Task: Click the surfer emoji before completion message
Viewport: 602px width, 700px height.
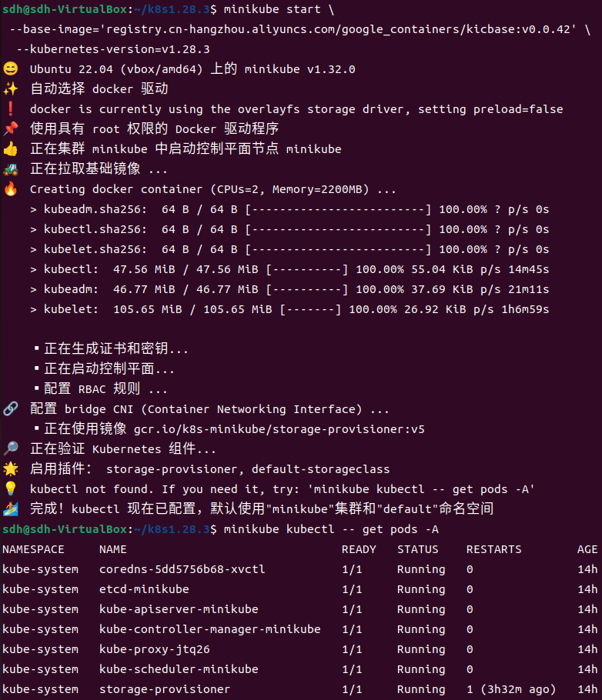Action: tap(10, 509)
